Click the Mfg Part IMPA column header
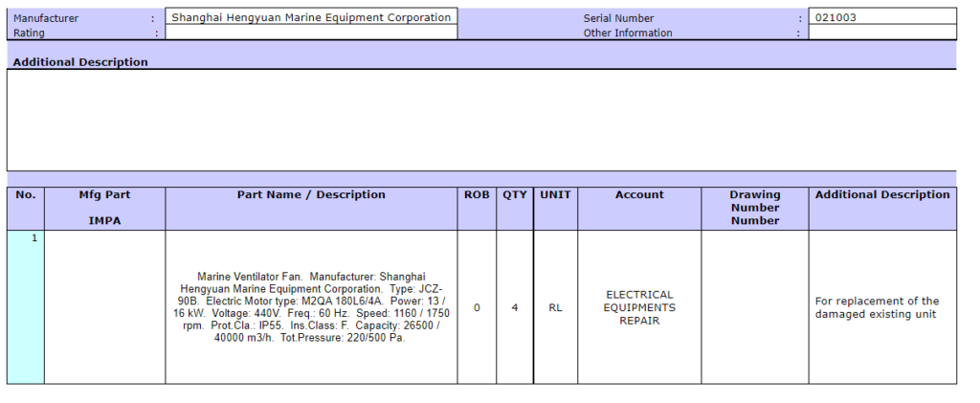The width and height of the screenshot is (980, 403). (x=104, y=208)
